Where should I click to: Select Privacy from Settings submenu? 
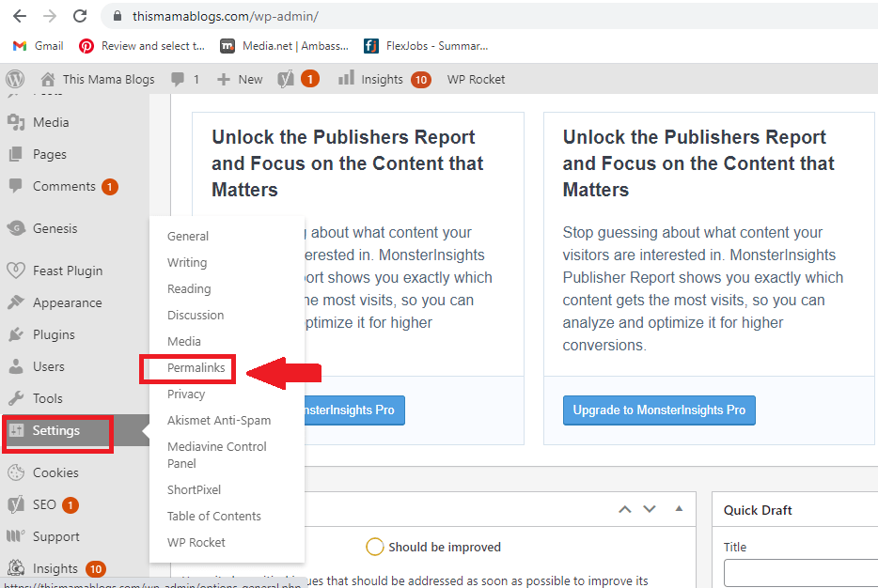pos(186,394)
